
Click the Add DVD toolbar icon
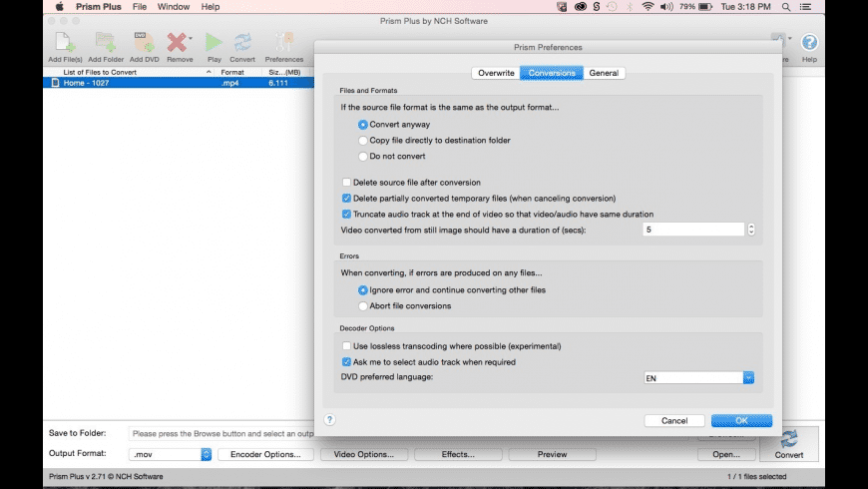144,43
